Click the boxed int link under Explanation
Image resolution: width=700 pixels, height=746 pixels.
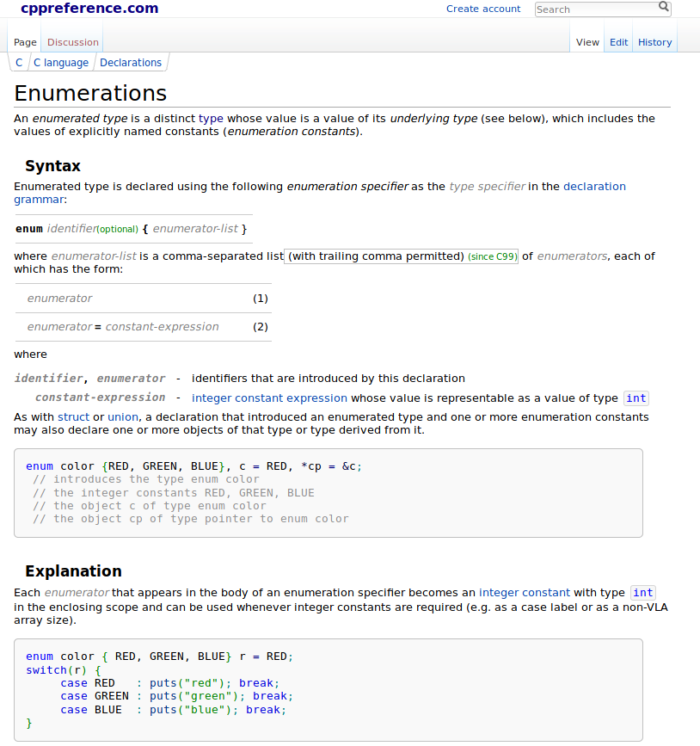point(642,593)
